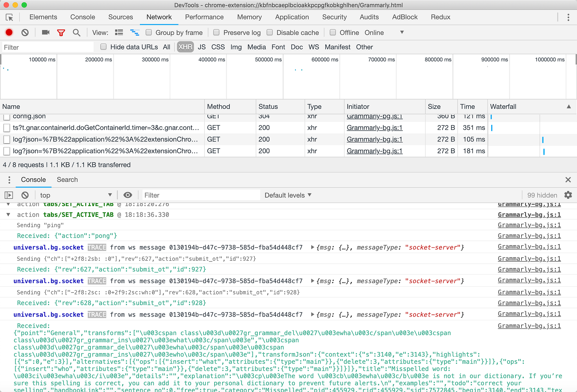Open network search with magnifier icon

[76, 32]
